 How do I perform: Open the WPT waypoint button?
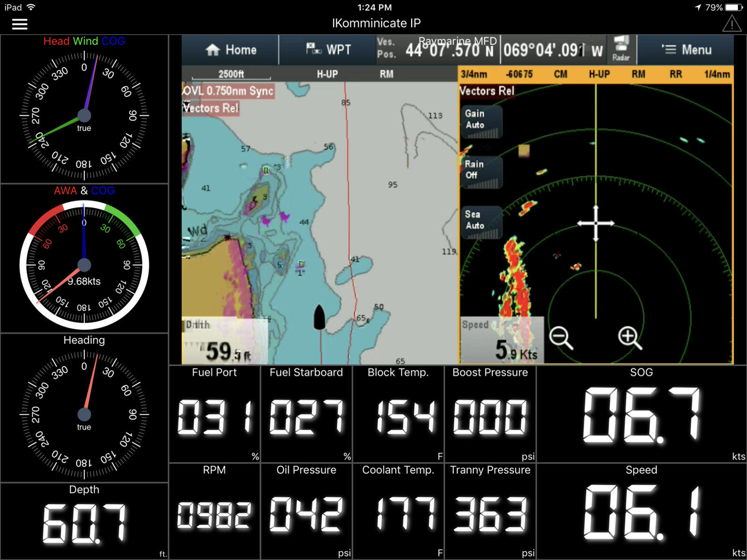(x=327, y=50)
